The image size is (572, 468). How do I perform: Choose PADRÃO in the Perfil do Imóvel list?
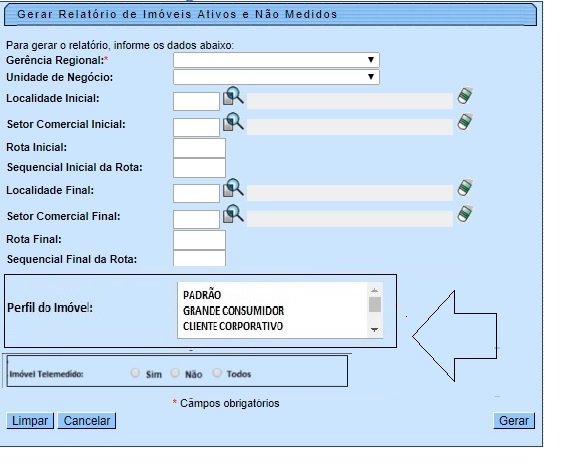tap(202, 294)
